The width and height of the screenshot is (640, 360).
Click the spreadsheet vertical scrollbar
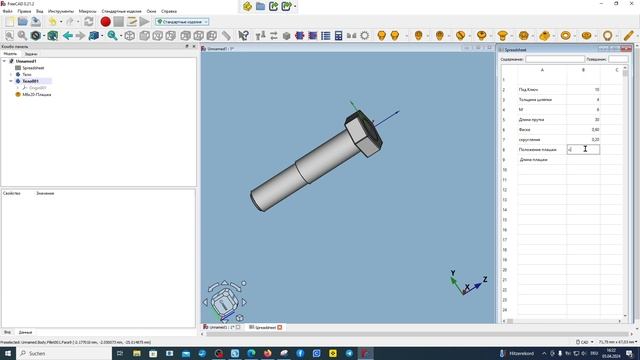[625, 192]
